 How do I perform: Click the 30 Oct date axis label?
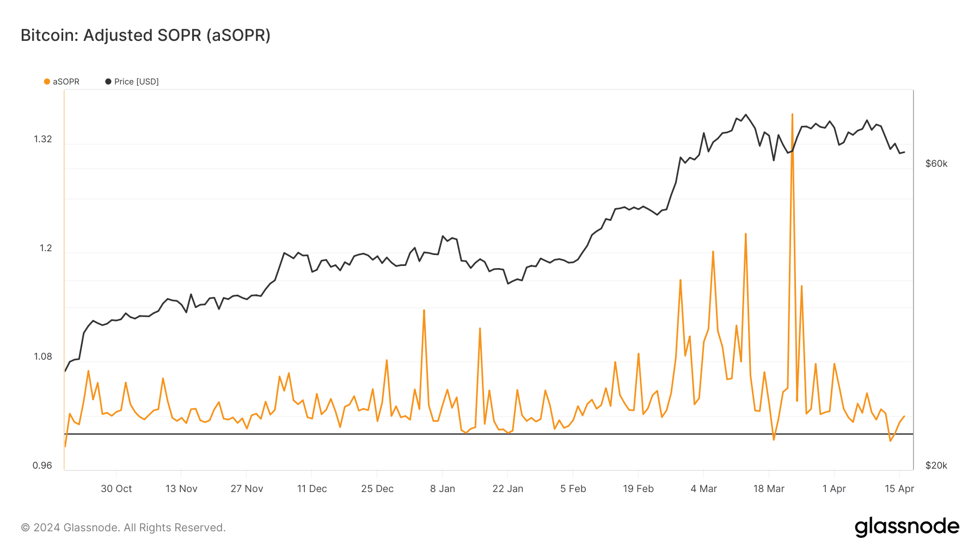point(116,489)
